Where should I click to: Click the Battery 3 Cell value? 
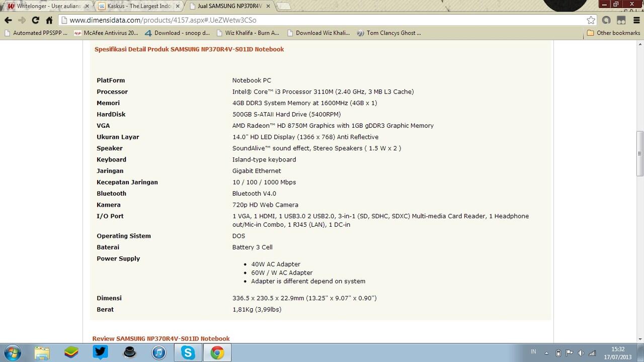(252, 247)
